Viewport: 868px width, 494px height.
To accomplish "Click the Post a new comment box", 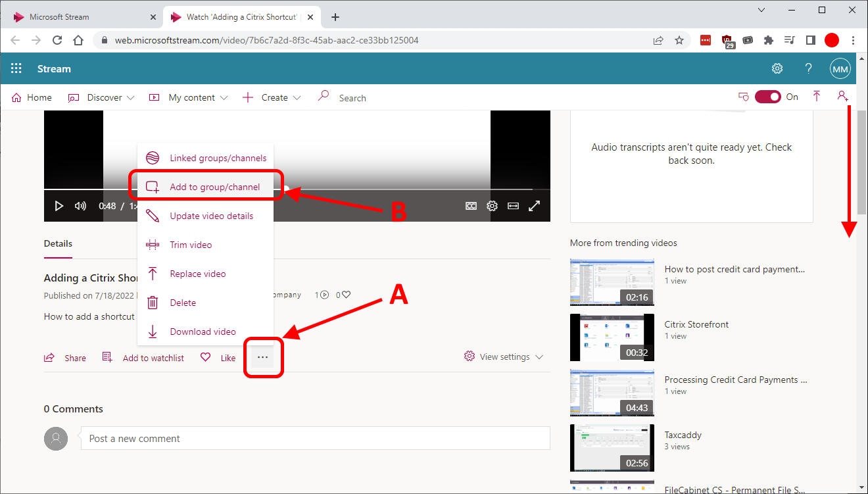I will pyautogui.click(x=315, y=438).
